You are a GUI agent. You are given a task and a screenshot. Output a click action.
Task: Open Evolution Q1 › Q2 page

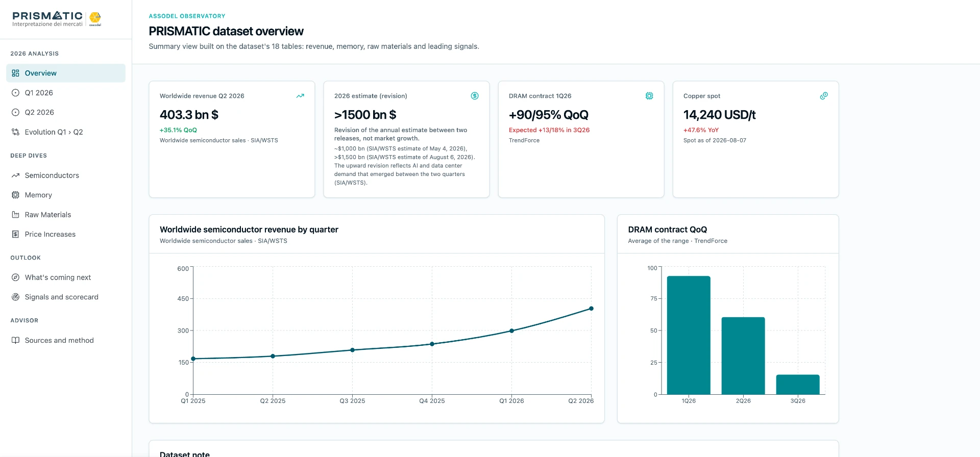[66, 132]
